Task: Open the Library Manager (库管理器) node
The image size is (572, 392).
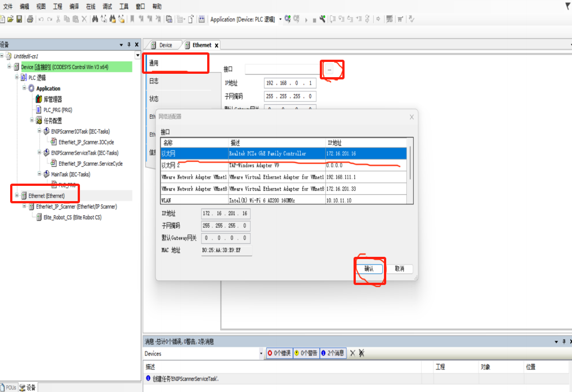Action: tap(52, 99)
